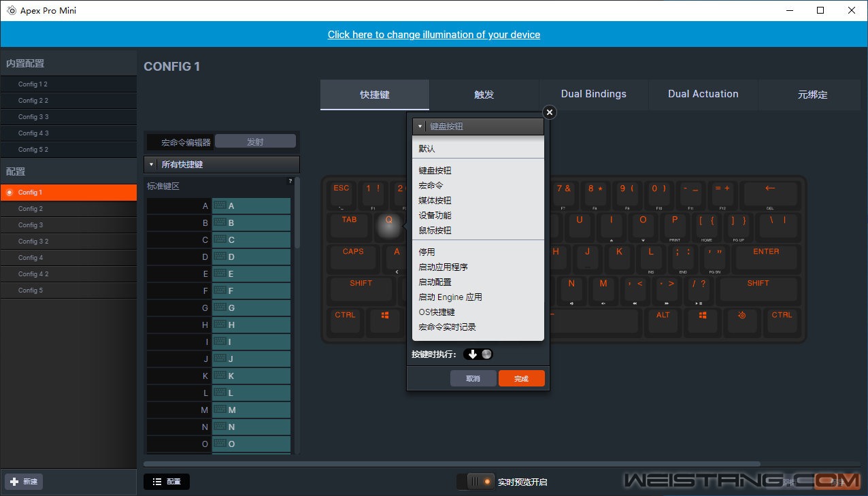868x496 pixels.
Task: Open the Dual Actuation tab
Action: (703, 95)
